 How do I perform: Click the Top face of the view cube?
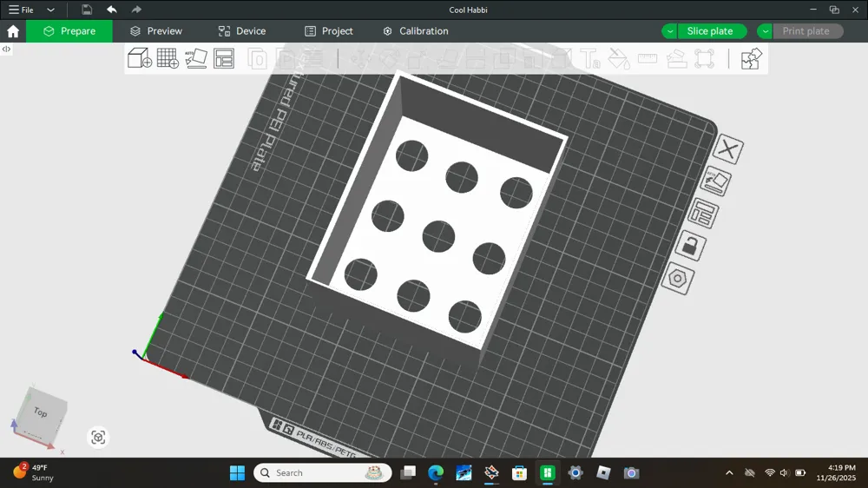[x=41, y=412]
